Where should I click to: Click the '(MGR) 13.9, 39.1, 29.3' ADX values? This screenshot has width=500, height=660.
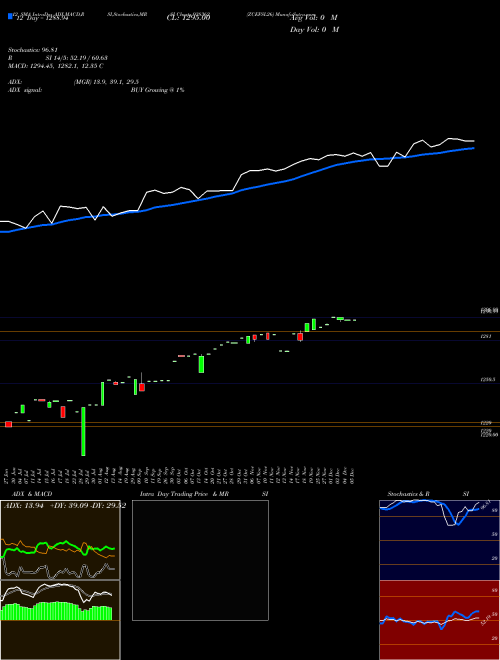[106, 82]
